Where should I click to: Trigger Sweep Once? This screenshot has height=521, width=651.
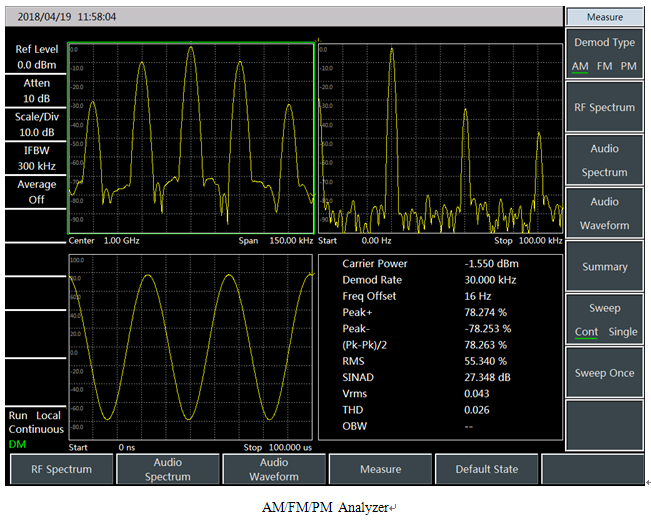605,373
